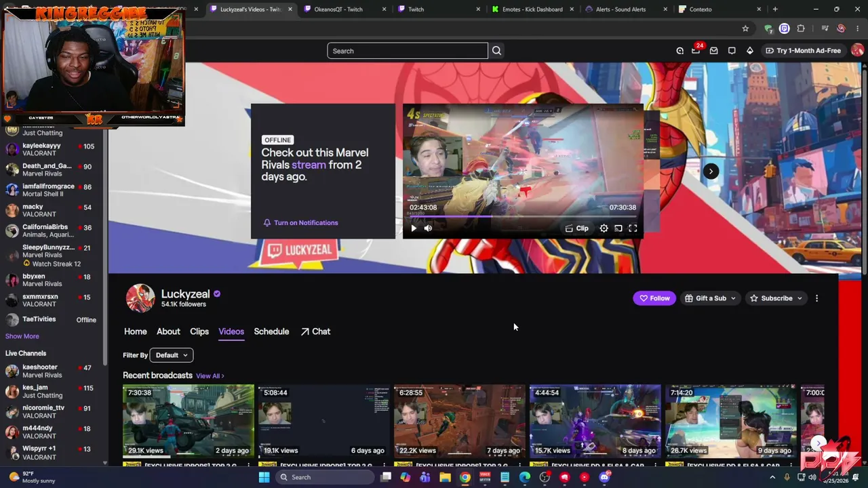Open the user avatar menu in Twitch header
868x488 pixels.
point(857,51)
